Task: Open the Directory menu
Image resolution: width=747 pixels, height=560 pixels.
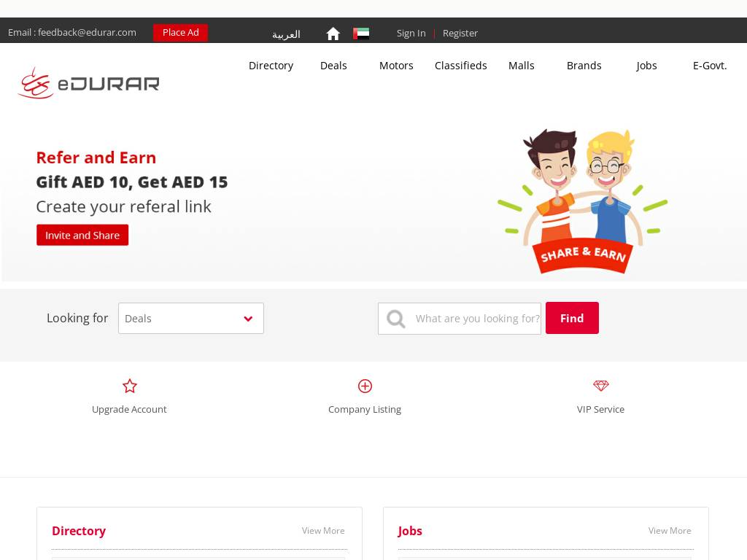Action: tap(271, 66)
